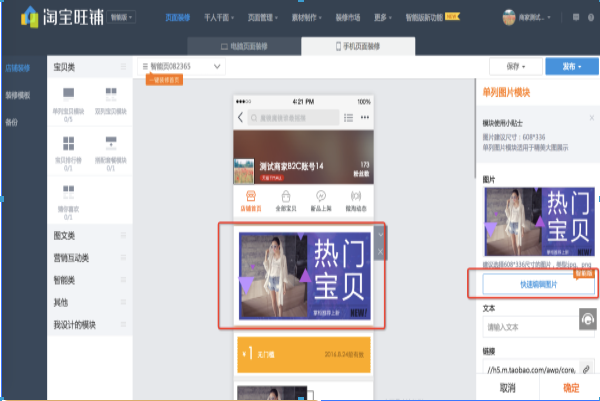Click the yellow ¥1 coupon module
Image resolution: width=600 pixels, height=401 pixels.
point(304,355)
